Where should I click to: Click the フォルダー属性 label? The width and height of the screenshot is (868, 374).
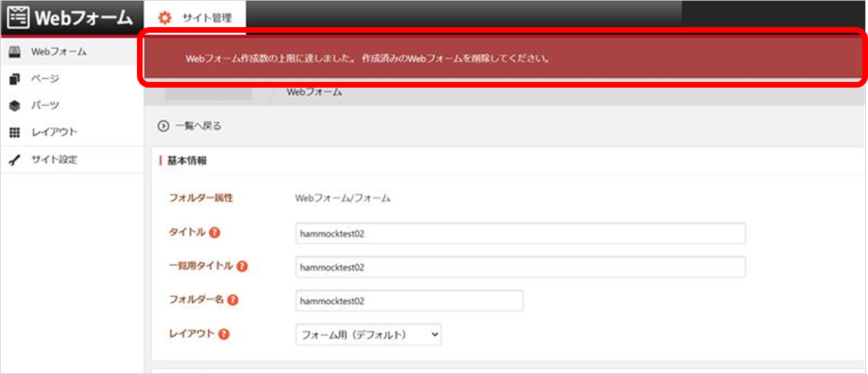pyautogui.click(x=200, y=198)
